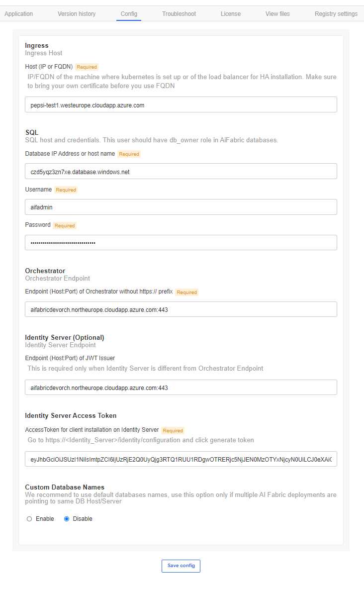This screenshot has width=364, height=590.
Task: Disable custom database names
Action: [x=67, y=518]
